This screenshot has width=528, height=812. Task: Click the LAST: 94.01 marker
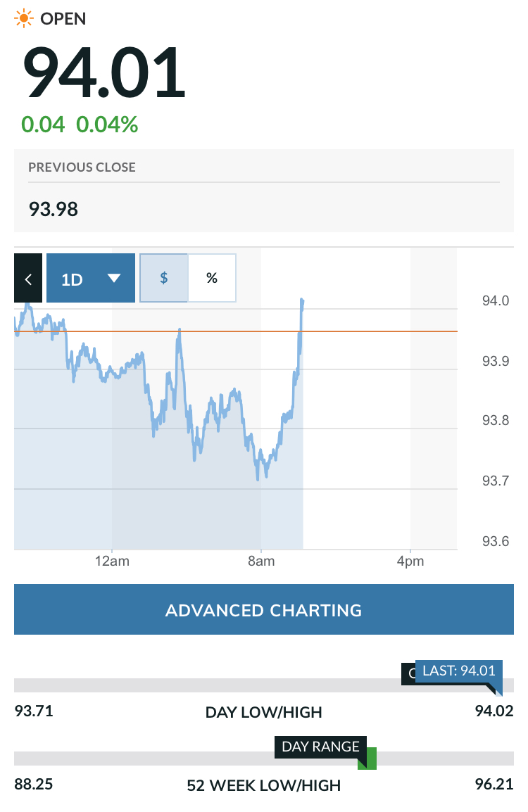(x=459, y=671)
